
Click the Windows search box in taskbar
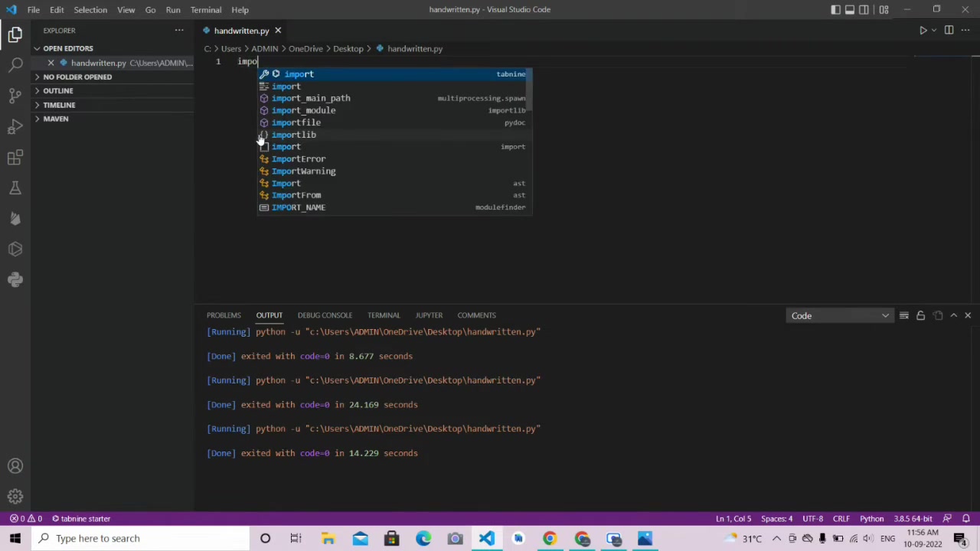pos(140,538)
